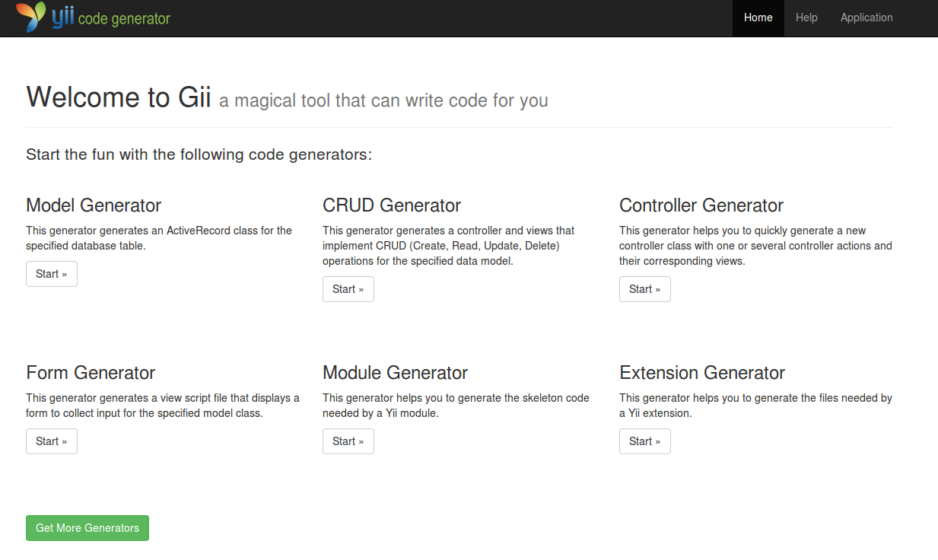
Task: Click the Welcome to Gii title
Action: (x=119, y=97)
